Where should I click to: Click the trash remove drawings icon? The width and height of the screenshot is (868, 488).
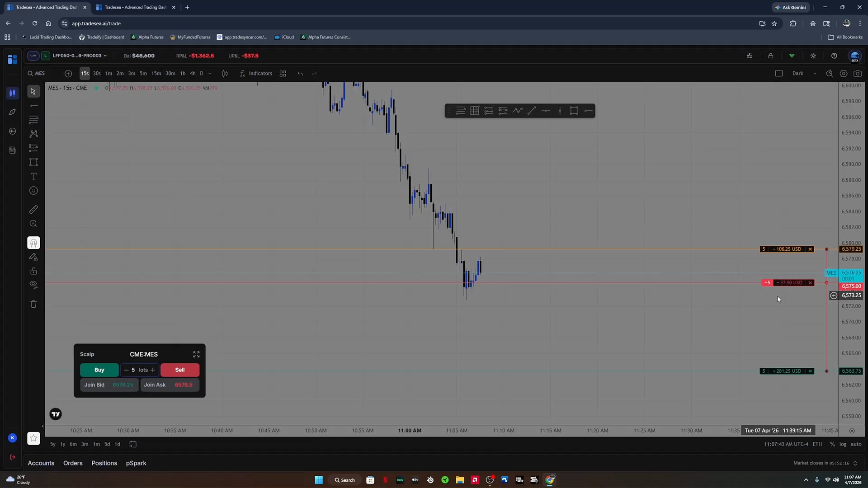[33, 304]
